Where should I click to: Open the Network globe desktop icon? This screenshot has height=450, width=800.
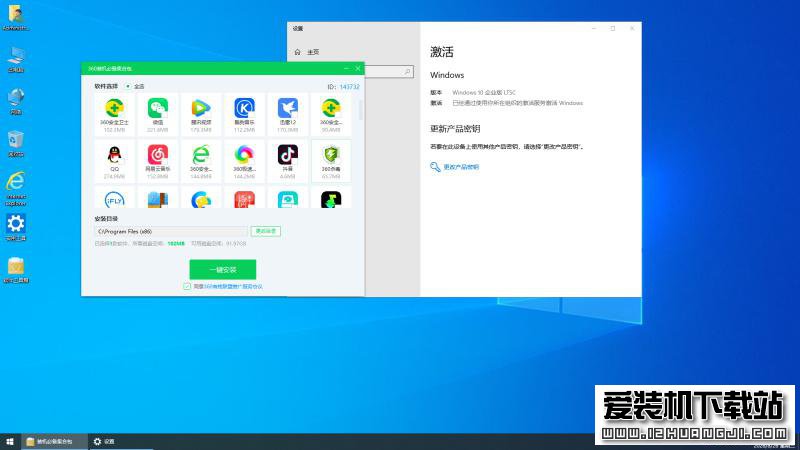pos(16,102)
